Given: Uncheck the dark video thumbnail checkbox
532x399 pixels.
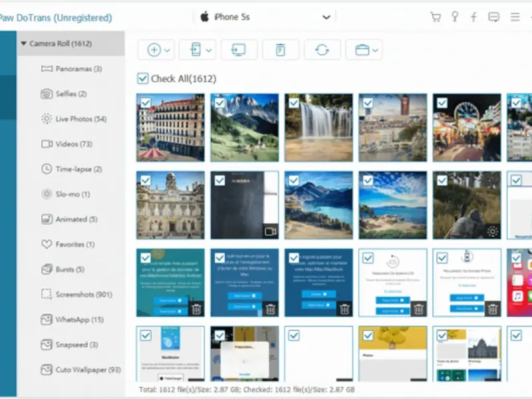Looking at the screenshot, I should pyautogui.click(x=220, y=180).
